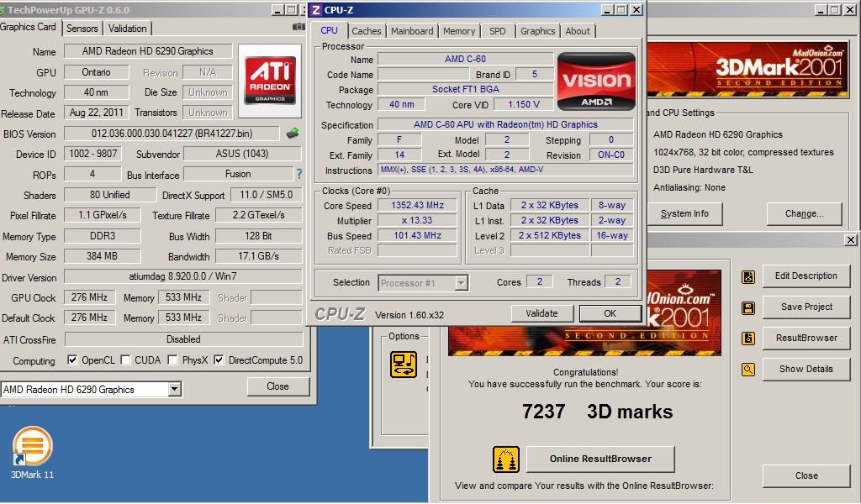Click the icon beside ResultBrowser button
The width and height of the screenshot is (861, 504).
tap(747, 339)
